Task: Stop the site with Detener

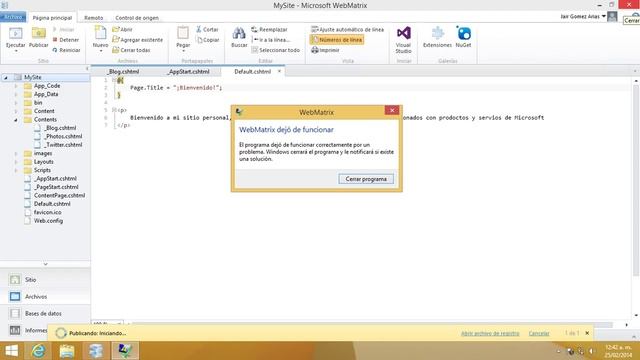Action: (66, 40)
